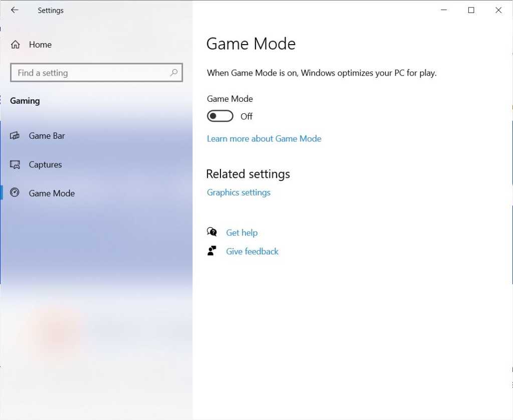Select the Game Bar sidebar icon
Screen dimensions: 513x420
(x=15, y=135)
